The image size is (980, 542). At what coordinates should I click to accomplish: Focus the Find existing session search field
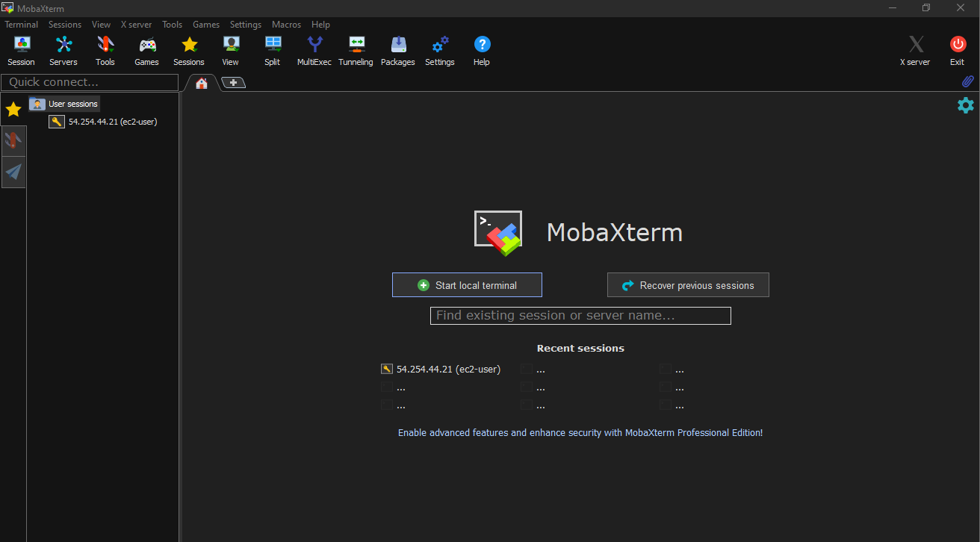click(x=580, y=316)
